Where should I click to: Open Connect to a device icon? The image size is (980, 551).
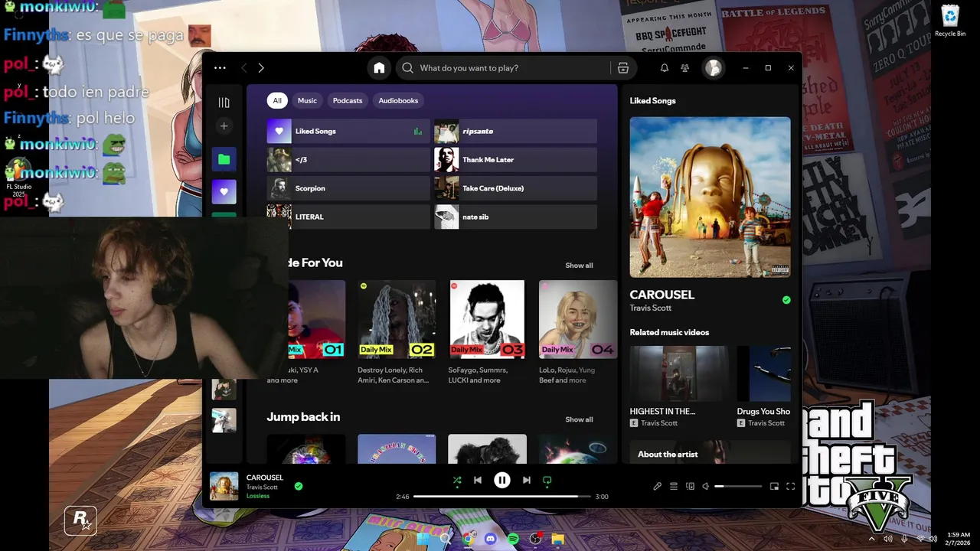point(690,486)
